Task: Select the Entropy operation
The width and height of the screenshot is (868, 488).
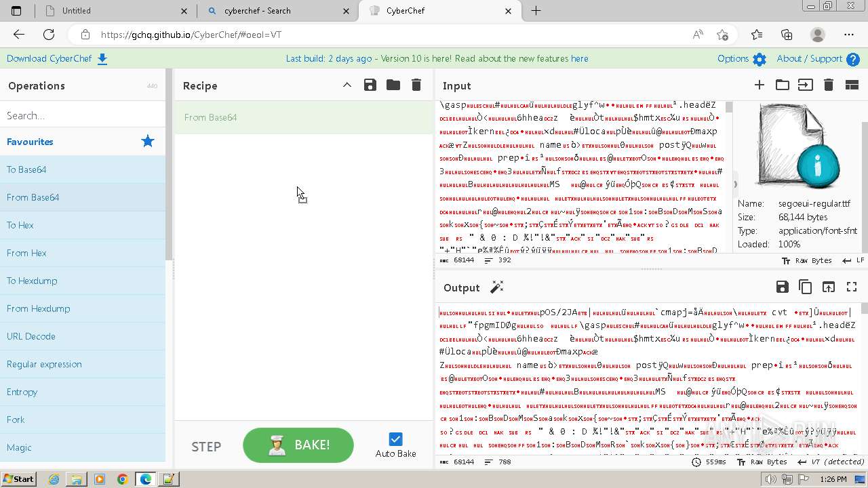Action: (83, 392)
